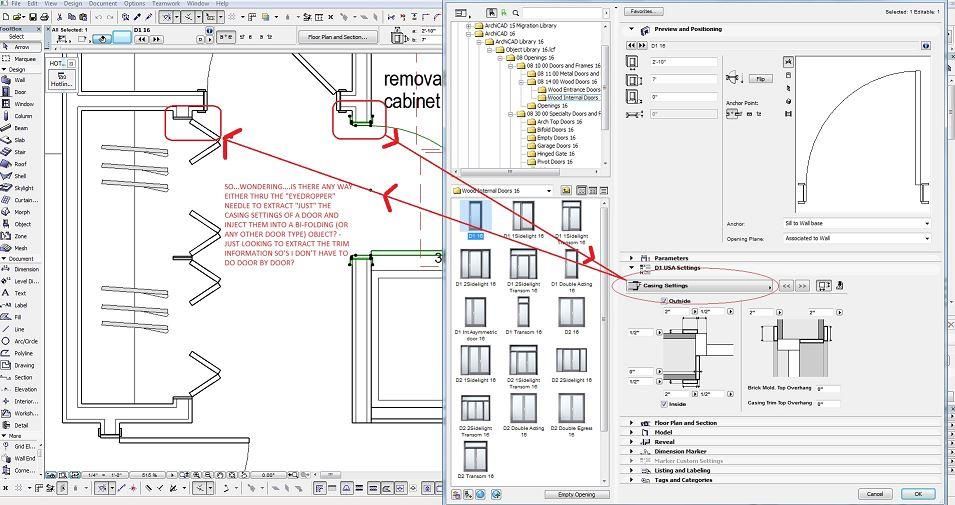Viewport: 955px width, 505px height.
Task: Open the Document menu
Action: (x=102, y=3)
